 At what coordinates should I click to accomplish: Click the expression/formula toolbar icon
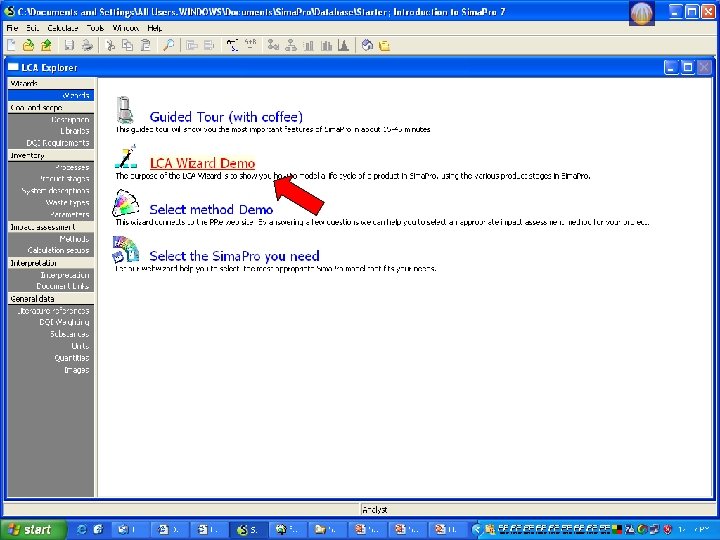click(x=232, y=45)
